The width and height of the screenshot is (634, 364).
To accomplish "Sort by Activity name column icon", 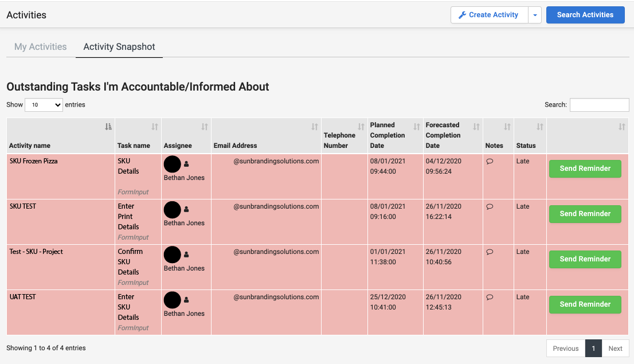I will [108, 127].
